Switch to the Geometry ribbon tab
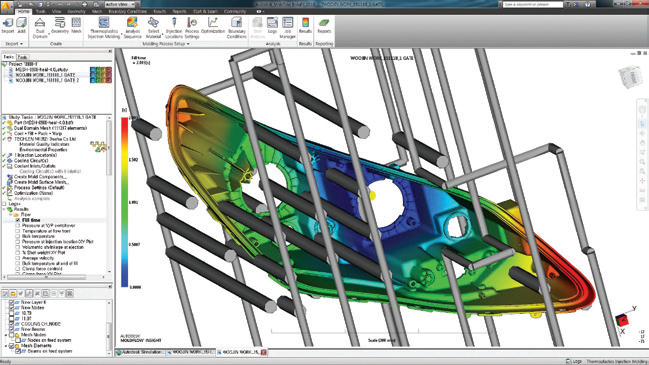This screenshot has height=365, width=649. coord(76,11)
